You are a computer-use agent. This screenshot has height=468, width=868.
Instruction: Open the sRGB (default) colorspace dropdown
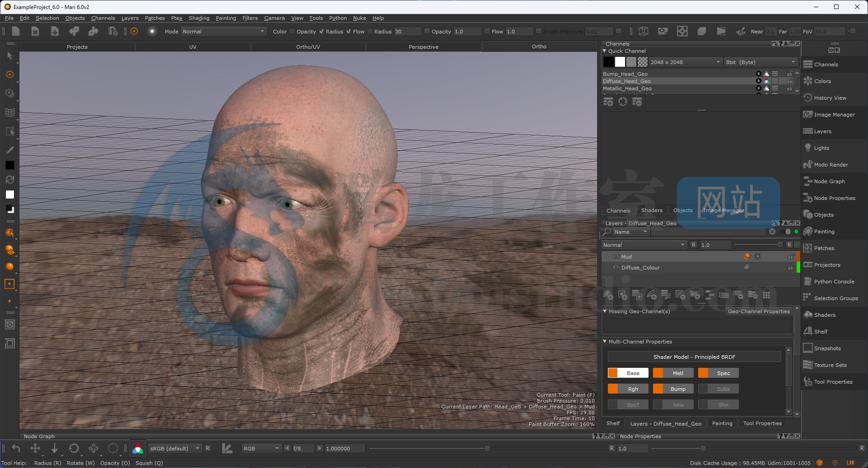click(x=175, y=448)
